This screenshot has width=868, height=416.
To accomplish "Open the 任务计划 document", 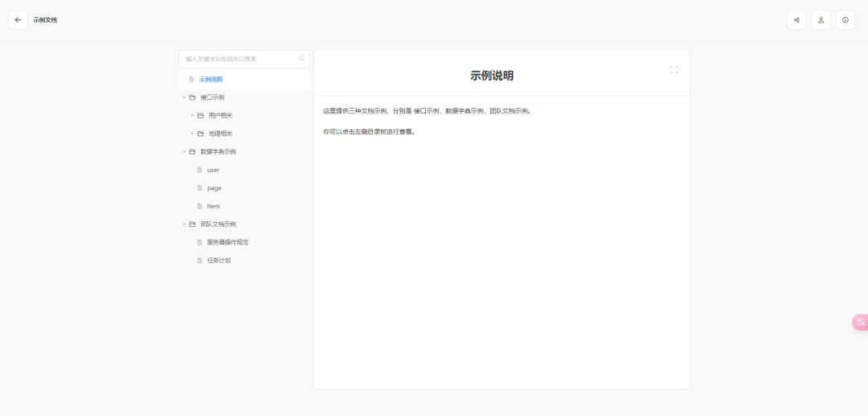I will click(x=219, y=261).
